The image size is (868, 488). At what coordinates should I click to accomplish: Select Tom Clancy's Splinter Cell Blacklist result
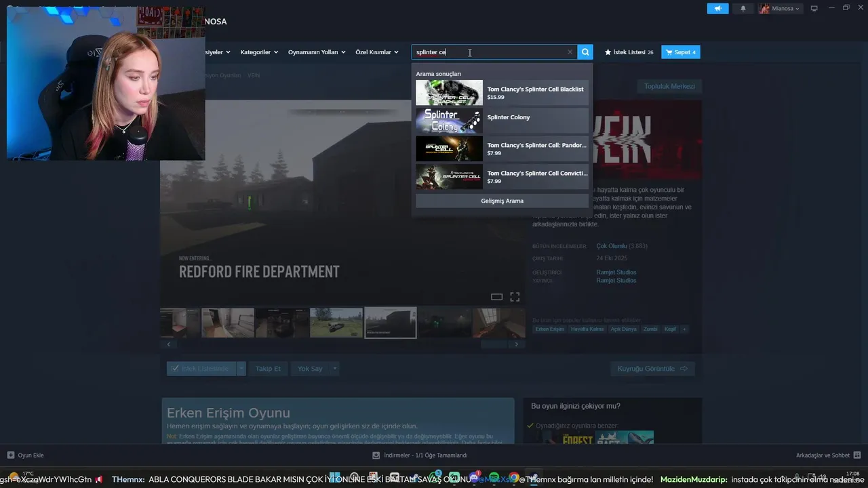[502, 93]
